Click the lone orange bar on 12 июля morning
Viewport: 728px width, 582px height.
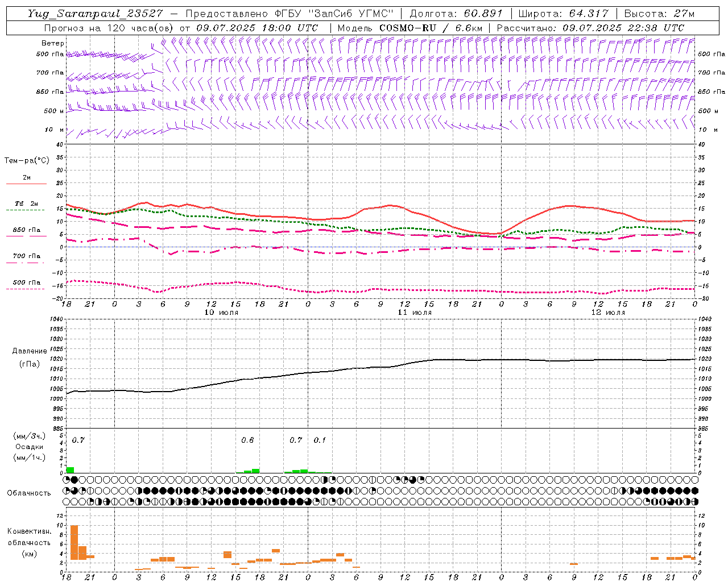(574, 564)
